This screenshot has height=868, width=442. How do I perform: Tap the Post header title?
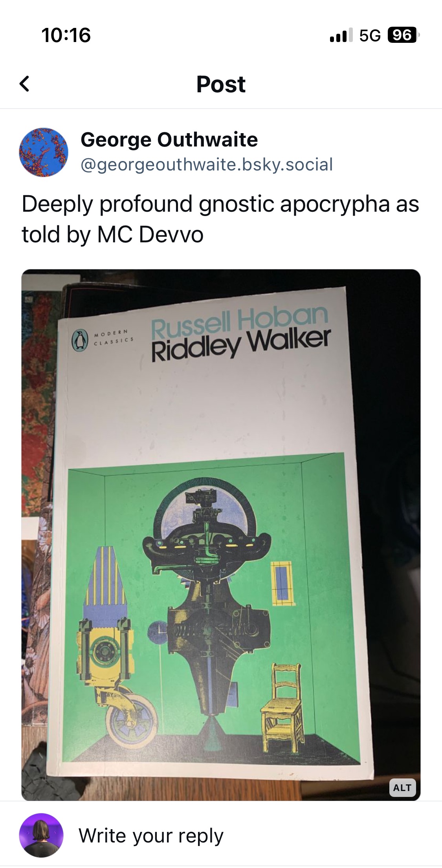pyautogui.click(x=221, y=84)
